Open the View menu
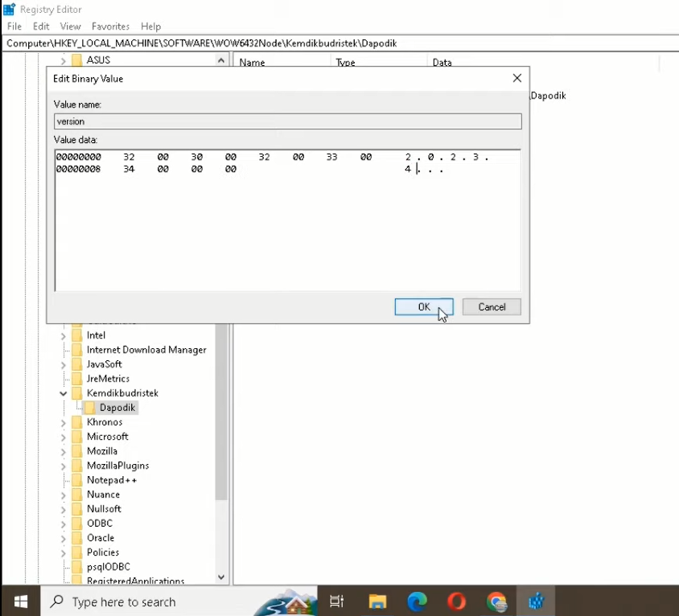The height and width of the screenshot is (616, 679). [x=70, y=27]
